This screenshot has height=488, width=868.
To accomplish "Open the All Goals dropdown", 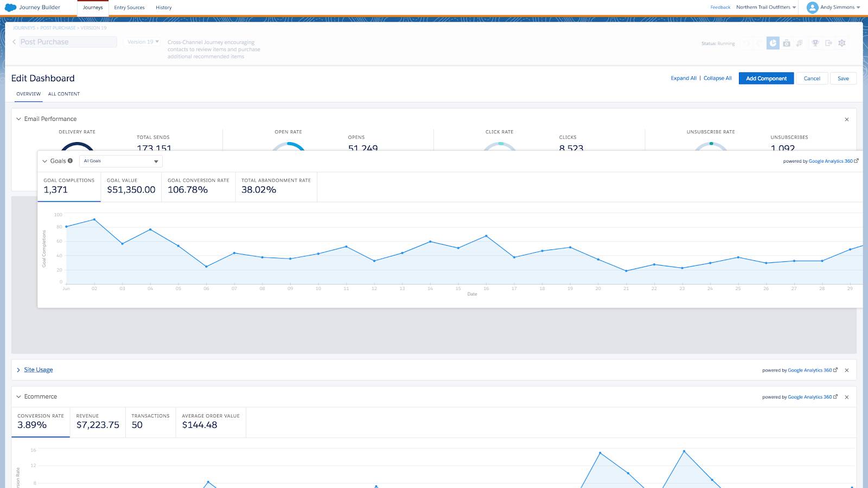I will [121, 161].
